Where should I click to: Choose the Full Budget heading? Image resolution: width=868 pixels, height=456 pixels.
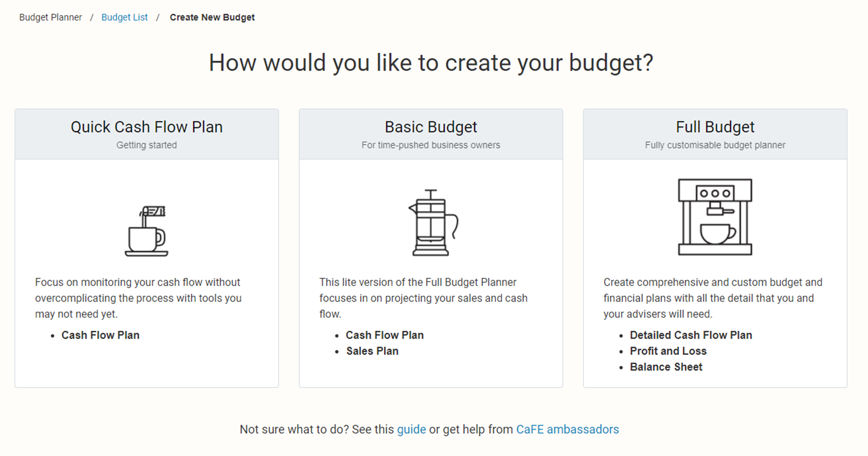(715, 127)
